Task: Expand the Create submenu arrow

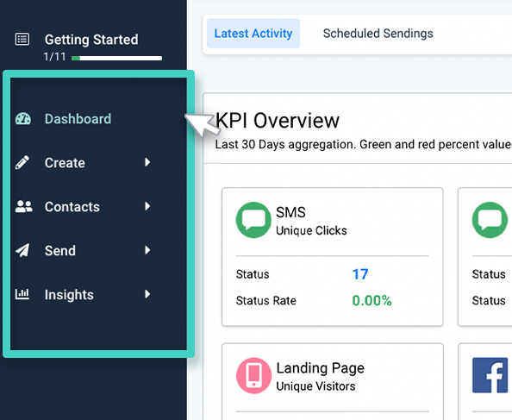Action: click(147, 162)
